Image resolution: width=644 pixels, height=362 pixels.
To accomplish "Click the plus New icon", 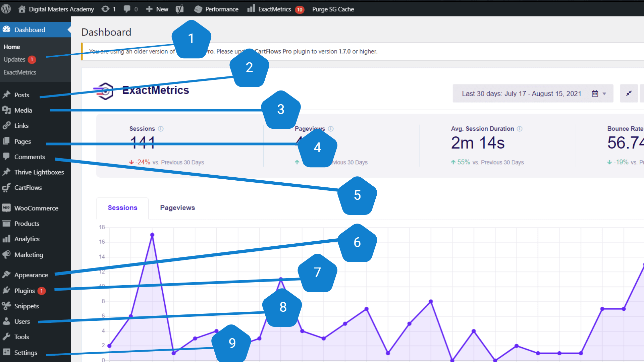I will click(149, 9).
